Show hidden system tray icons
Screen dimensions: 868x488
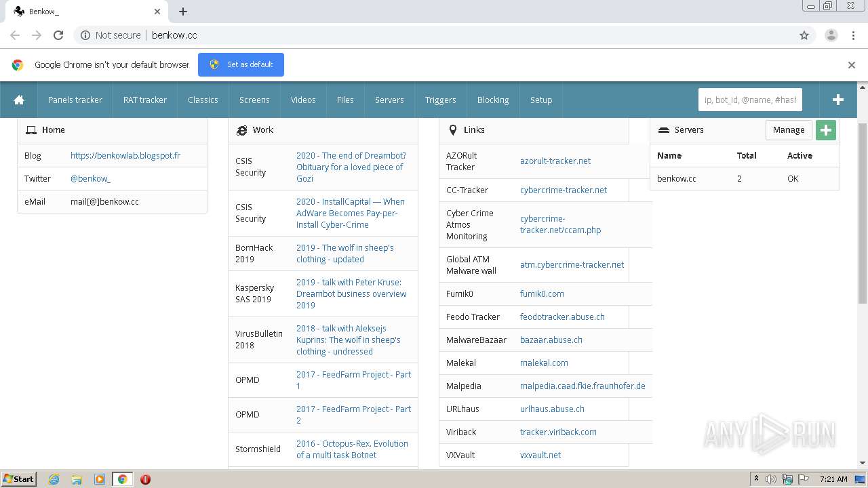click(757, 479)
